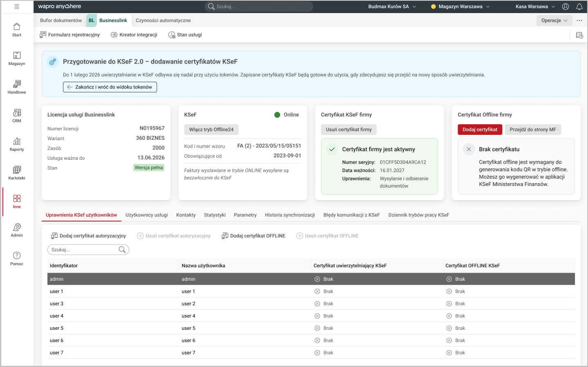The width and height of the screenshot is (588, 367).
Task: Open the user profile icon
Action: [x=566, y=7]
